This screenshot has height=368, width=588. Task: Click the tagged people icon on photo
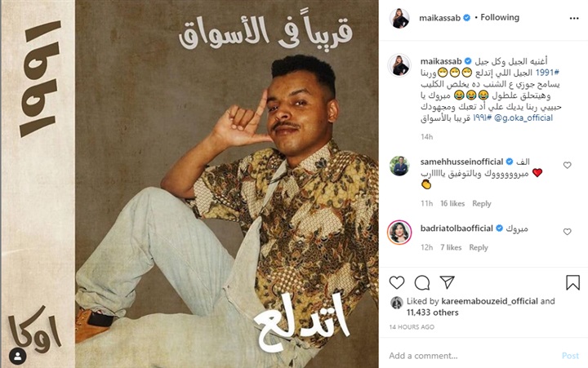pyautogui.click(x=18, y=356)
